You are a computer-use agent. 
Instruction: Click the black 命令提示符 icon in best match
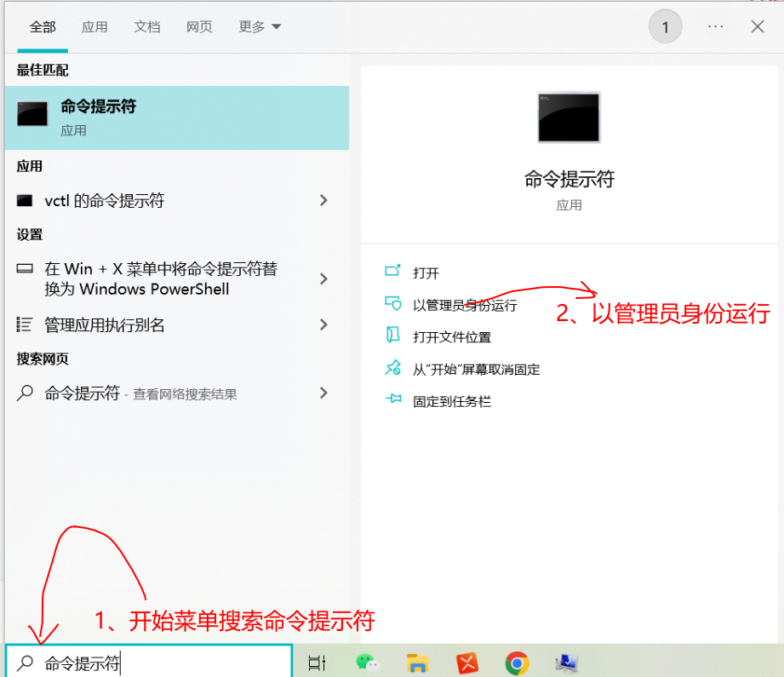pos(32,113)
